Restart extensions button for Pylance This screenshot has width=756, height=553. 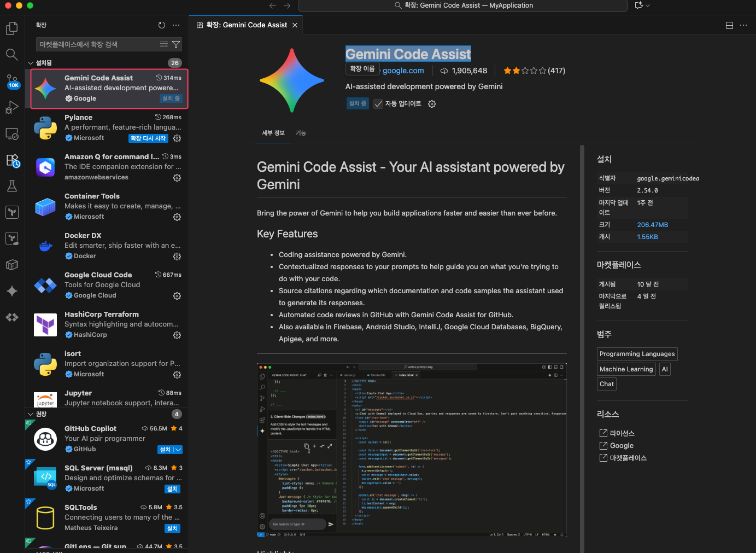148,138
